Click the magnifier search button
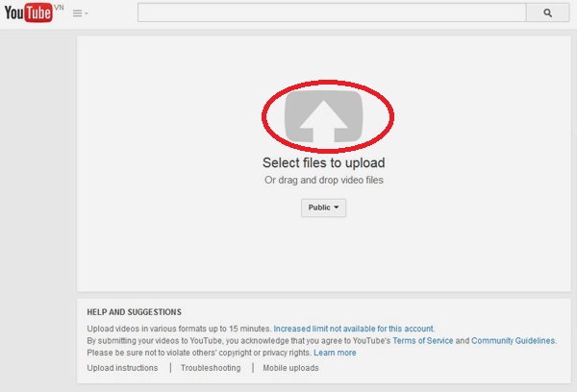Screen dimensions: 577x392 tap(548, 13)
